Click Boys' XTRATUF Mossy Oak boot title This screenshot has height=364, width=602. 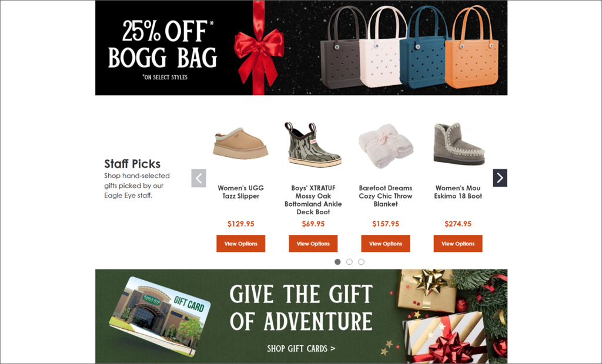click(x=313, y=200)
